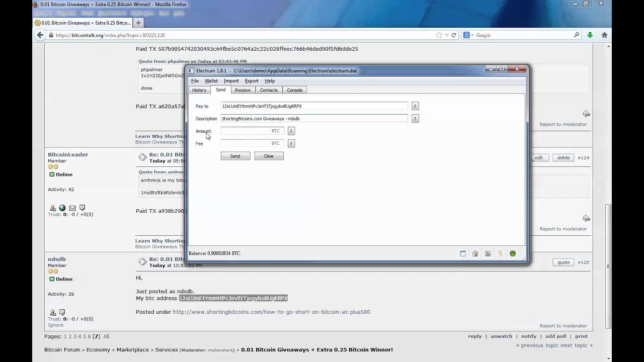Open the shortingbitcoins.com how-to link
This screenshot has height=362, width=644.
click(272, 312)
